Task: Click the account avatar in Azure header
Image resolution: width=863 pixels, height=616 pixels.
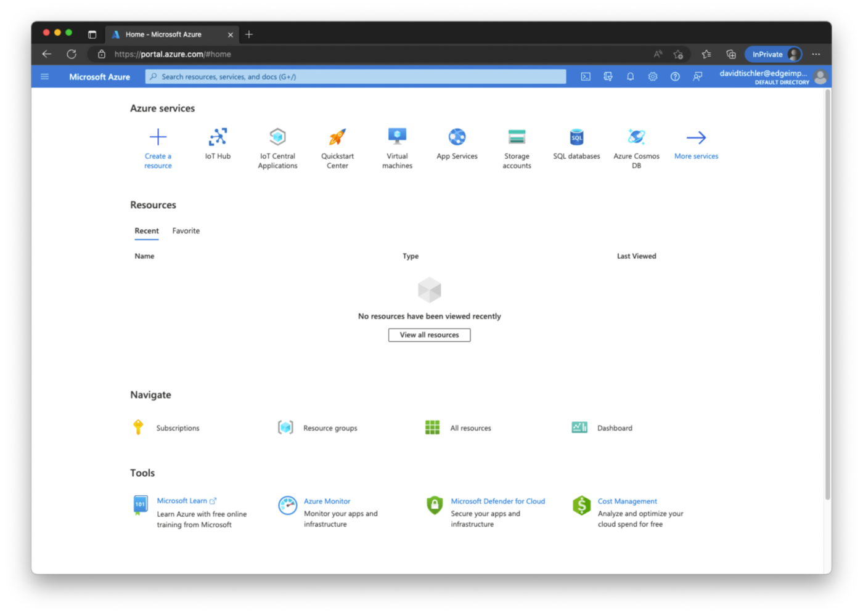Action: point(820,77)
